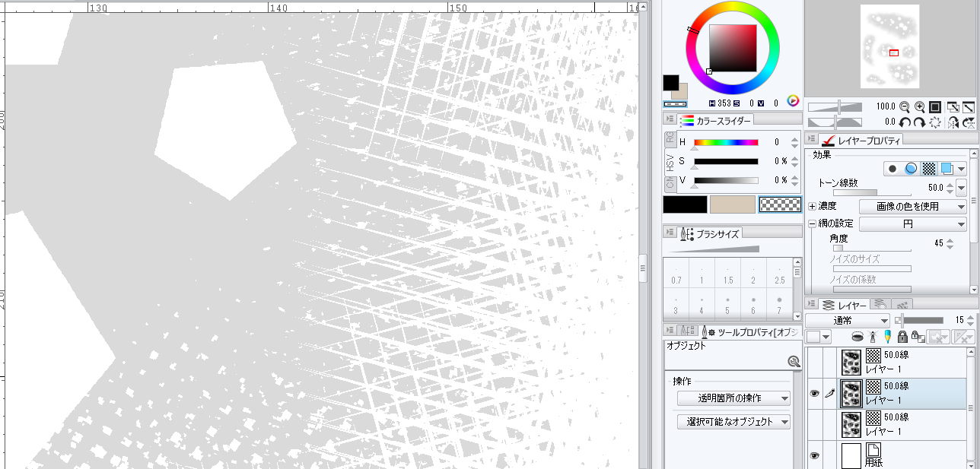Viewport: 980px width, 469px height.
Task: Open the color wheel HSV switch icon
Action: [793, 100]
